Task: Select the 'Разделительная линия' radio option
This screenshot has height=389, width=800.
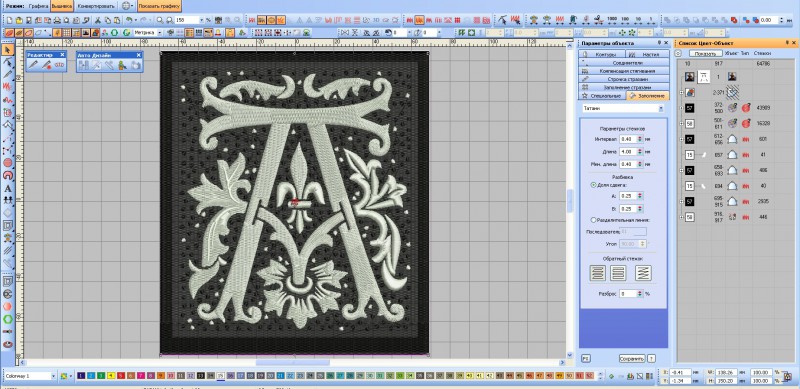Action: point(593,220)
